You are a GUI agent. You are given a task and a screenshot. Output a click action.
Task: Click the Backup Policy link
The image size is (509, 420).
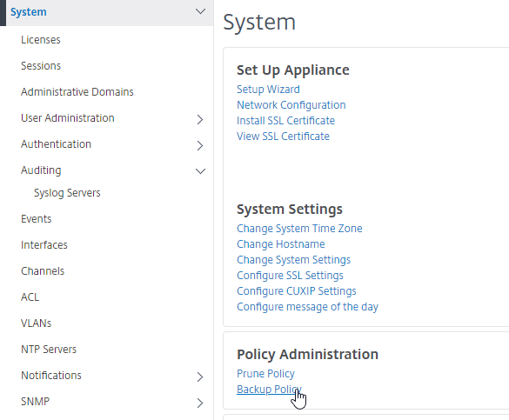[269, 390]
